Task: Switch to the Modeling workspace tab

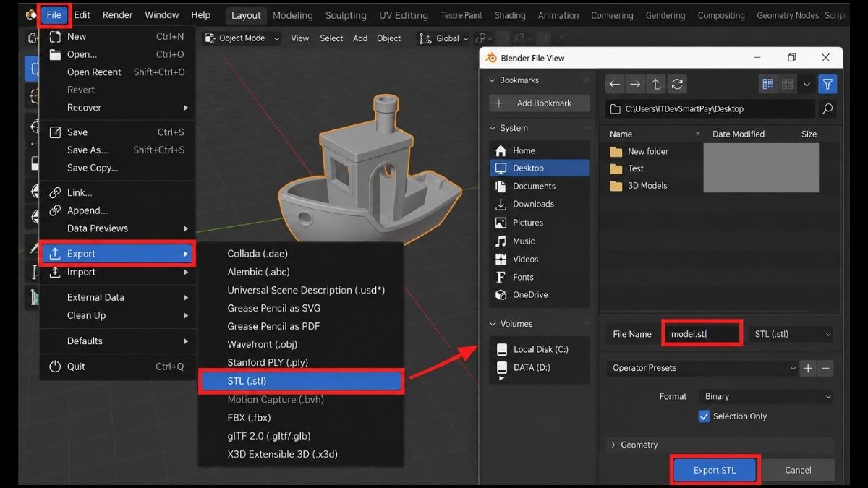Action: (293, 15)
